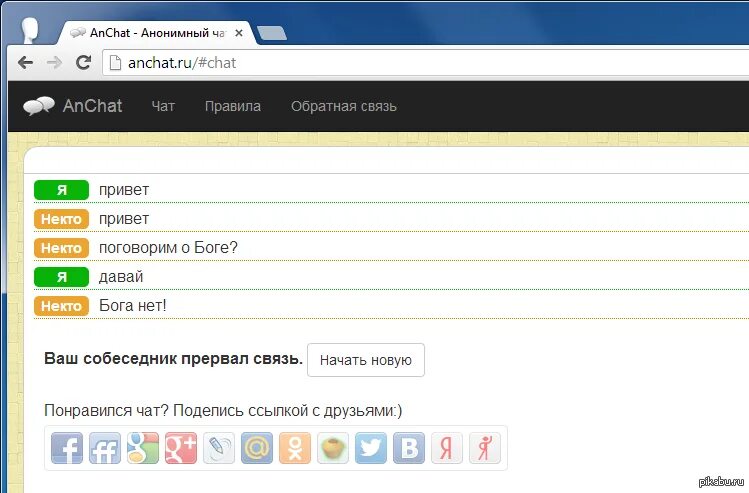
Task: Click message text поговорим о Боге?
Action: [168, 247]
